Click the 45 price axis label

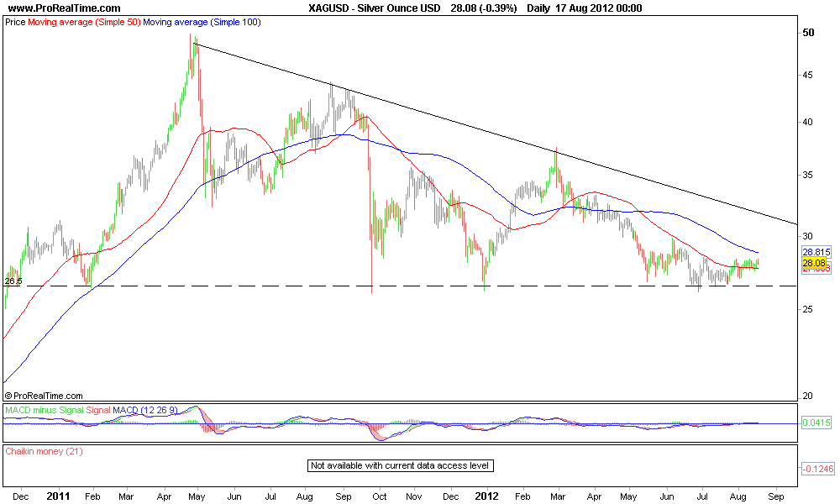(x=807, y=75)
